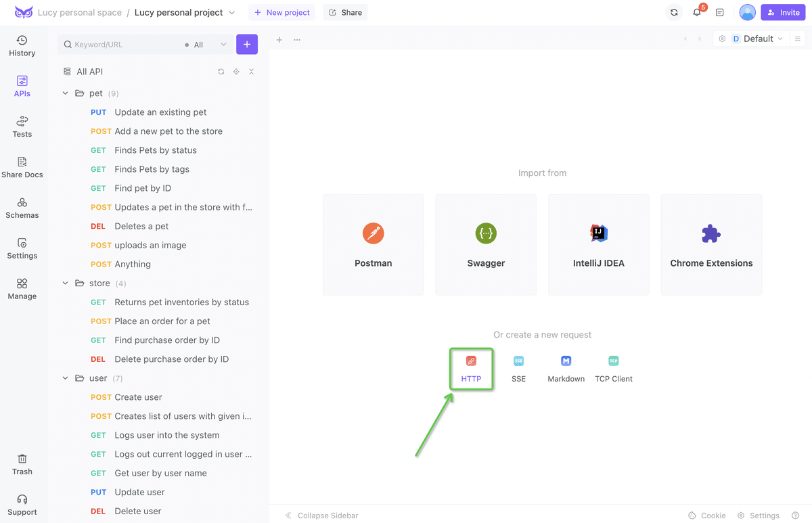
Task: Click the purple add API button
Action: [x=247, y=44]
